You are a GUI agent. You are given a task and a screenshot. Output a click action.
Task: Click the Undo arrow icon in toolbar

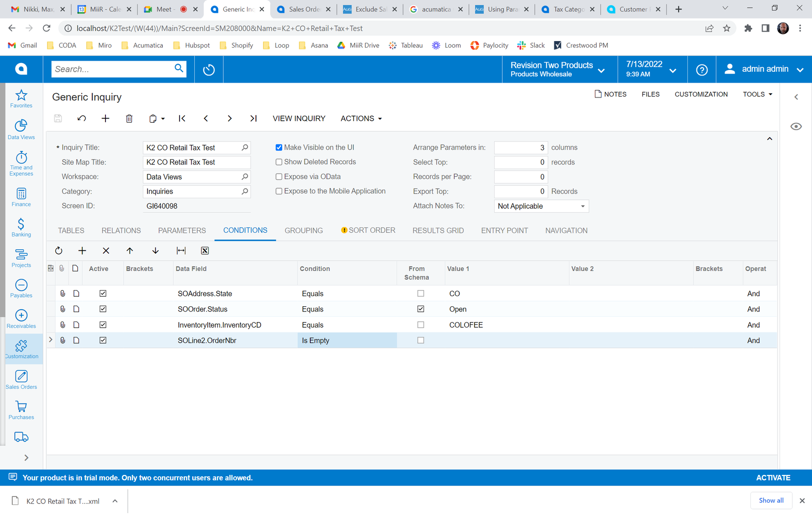[82, 118]
